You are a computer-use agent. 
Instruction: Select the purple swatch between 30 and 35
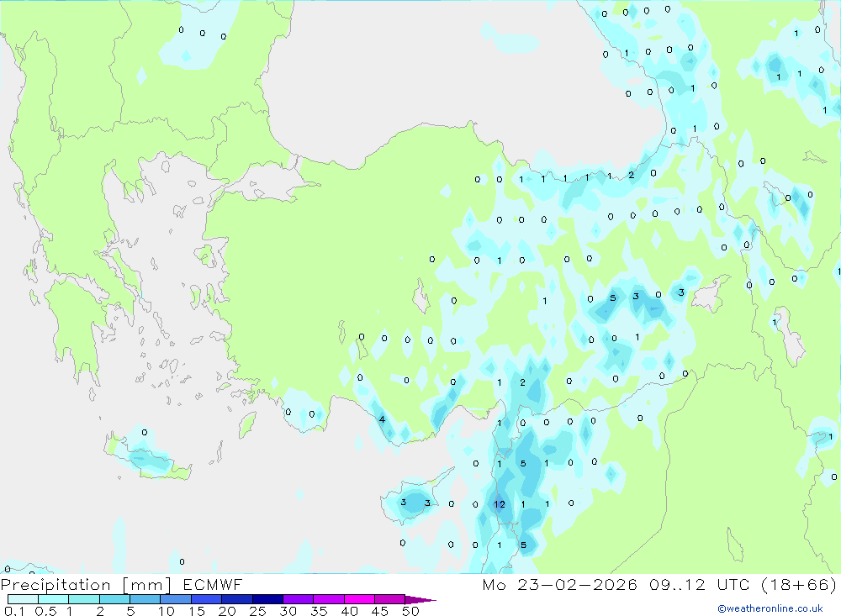point(298,599)
